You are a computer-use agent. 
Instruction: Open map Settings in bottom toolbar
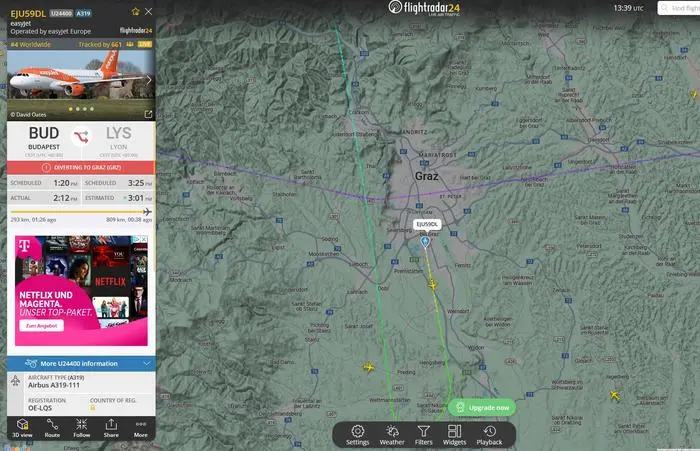357,434
